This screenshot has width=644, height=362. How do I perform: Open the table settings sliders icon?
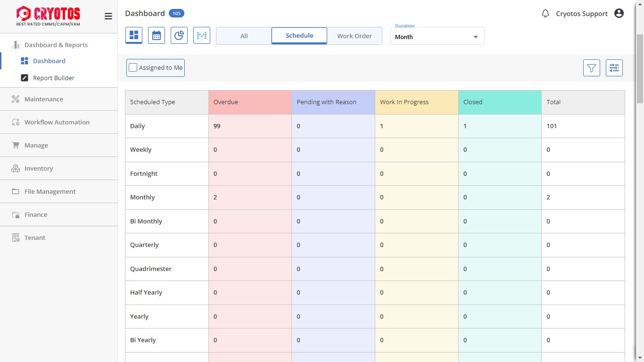click(x=614, y=68)
